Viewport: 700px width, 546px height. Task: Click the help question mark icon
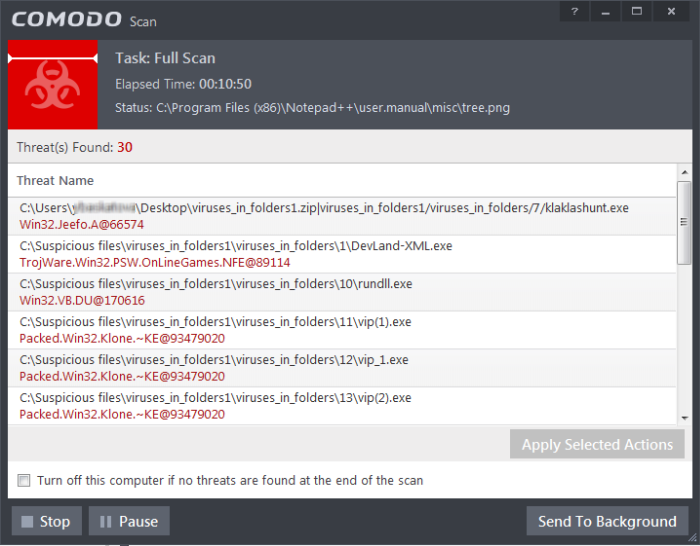(x=574, y=12)
